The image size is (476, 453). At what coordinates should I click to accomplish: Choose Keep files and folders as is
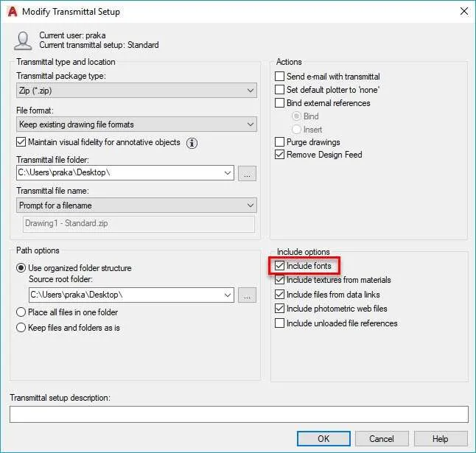coord(21,328)
